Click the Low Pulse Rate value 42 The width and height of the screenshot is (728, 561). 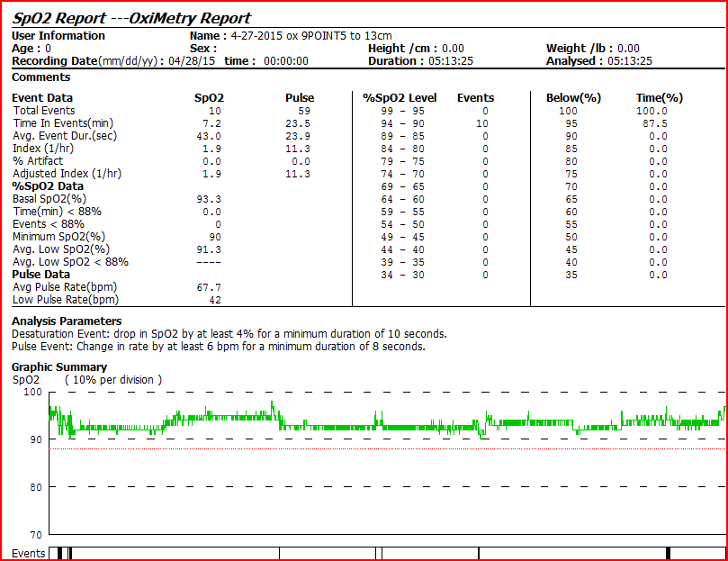[x=214, y=299]
